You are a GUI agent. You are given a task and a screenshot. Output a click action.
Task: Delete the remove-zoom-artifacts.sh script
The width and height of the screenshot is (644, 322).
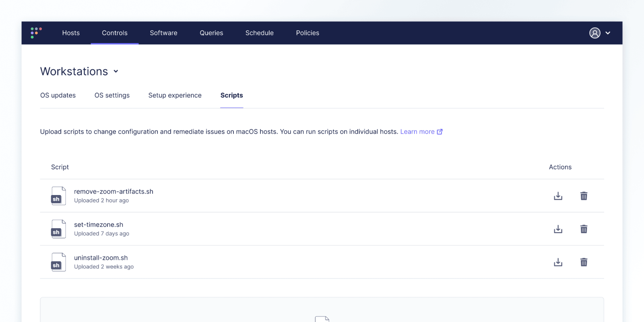pos(584,196)
